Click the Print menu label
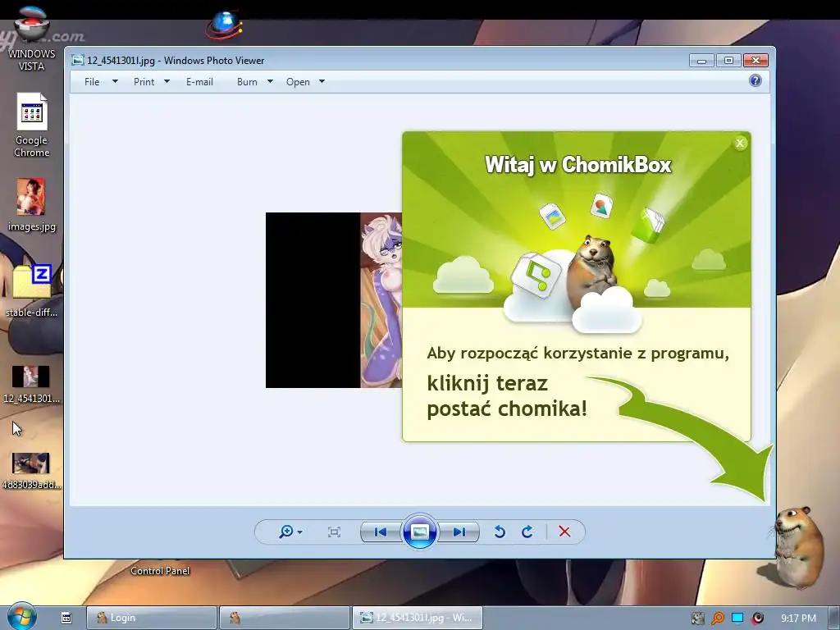 click(x=144, y=82)
